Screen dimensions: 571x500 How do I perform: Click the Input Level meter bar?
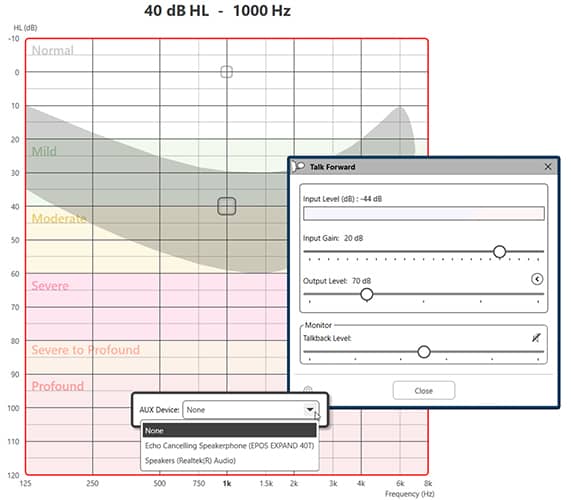pyautogui.click(x=424, y=213)
